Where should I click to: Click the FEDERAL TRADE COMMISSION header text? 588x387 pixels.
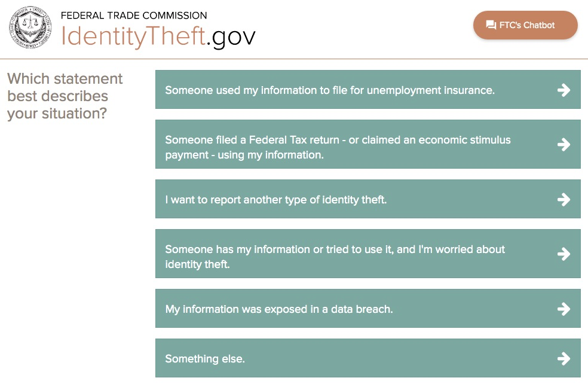[134, 15]
